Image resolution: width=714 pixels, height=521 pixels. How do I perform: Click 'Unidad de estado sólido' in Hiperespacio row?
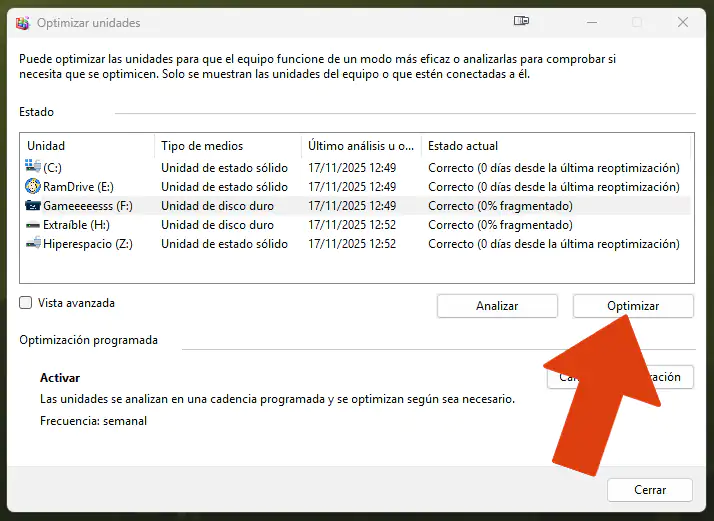(x=224, y=244)
